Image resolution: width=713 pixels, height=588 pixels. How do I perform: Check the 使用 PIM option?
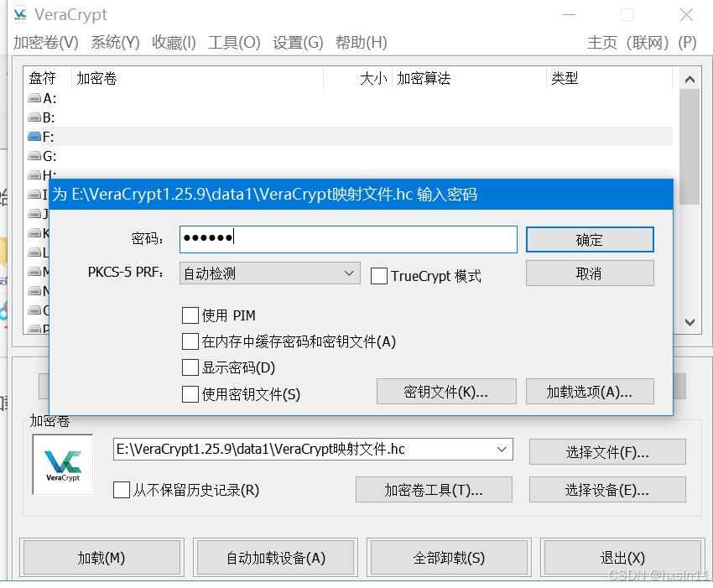tap(190, 315)
